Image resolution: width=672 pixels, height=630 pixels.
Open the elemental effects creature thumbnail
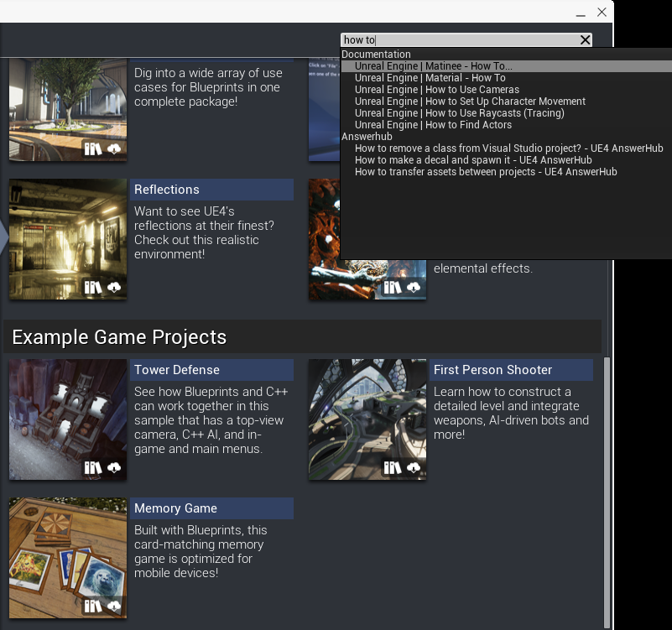(x=367, y=279)
